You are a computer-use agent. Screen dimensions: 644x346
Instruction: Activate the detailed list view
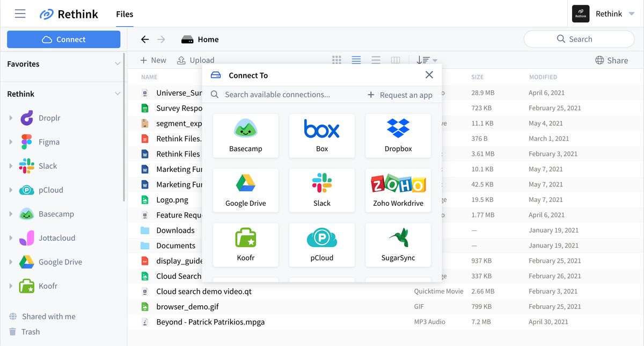[x=356, y=60]
